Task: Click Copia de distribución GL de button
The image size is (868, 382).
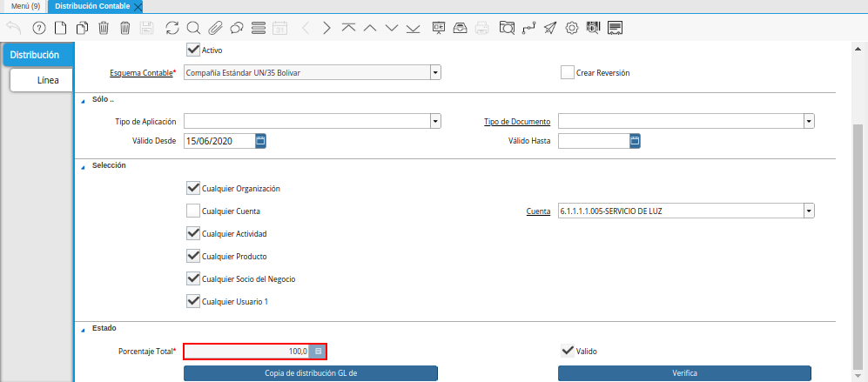Action: tap(311, 373)
